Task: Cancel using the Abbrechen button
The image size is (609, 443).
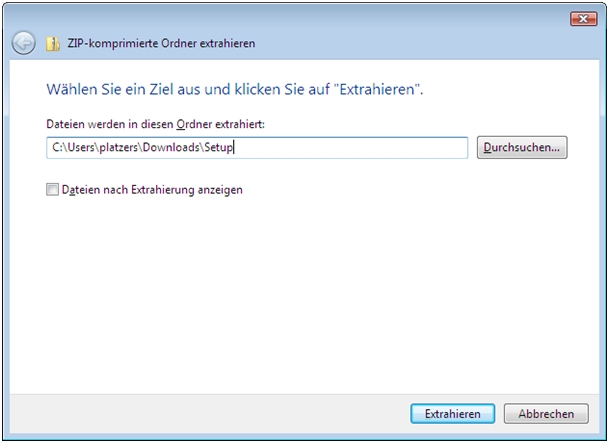Action: click(546, 413)
